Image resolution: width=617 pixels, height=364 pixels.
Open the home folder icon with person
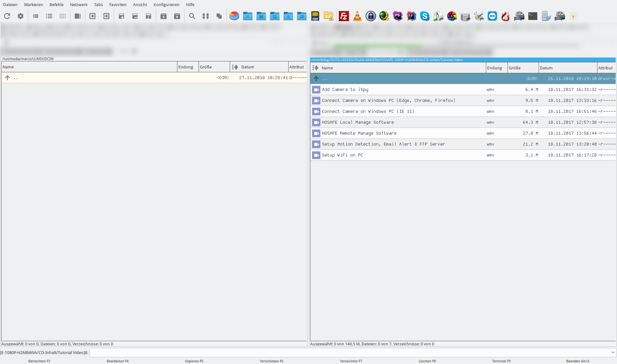(248, 16)
